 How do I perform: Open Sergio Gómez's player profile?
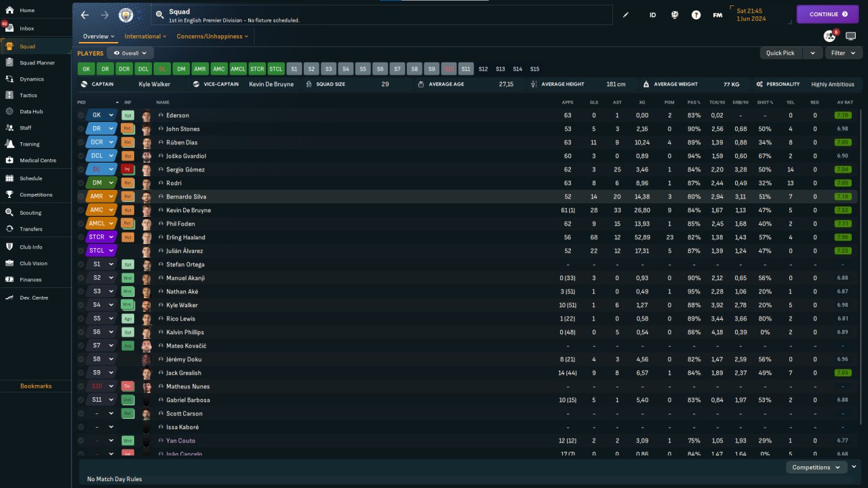[x=185, y=169]
